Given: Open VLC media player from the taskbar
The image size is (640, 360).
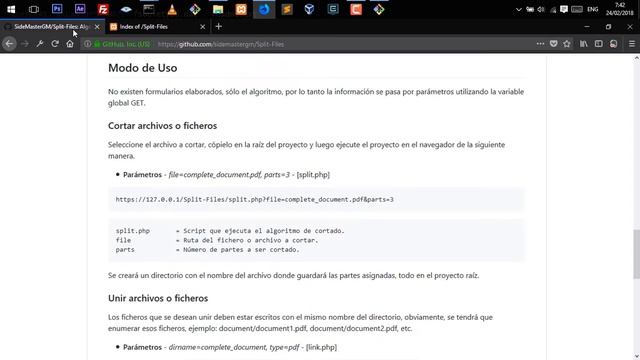Looking at the screenshot, I should (x=172, y=9).
